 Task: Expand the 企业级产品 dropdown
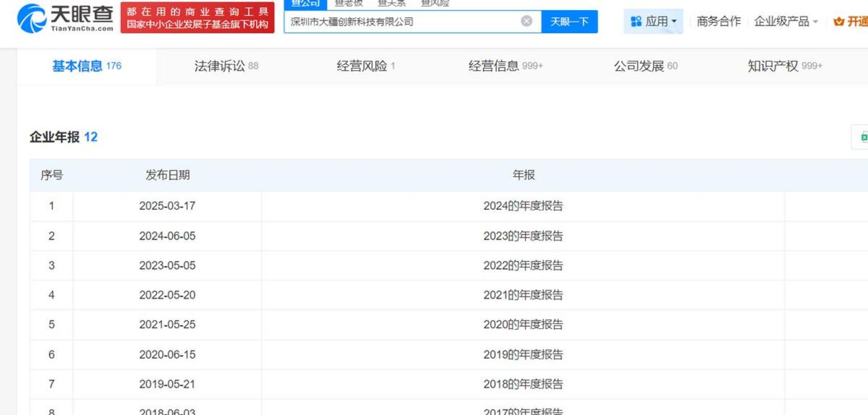785,22
